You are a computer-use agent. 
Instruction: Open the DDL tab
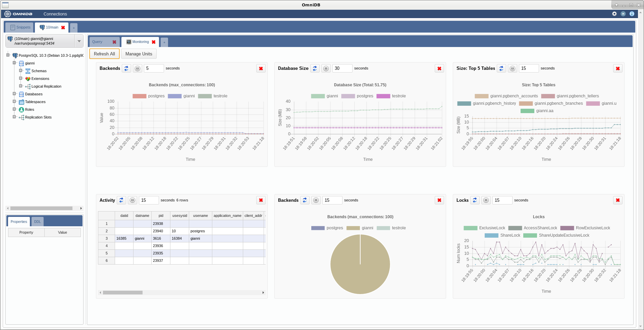38,222
